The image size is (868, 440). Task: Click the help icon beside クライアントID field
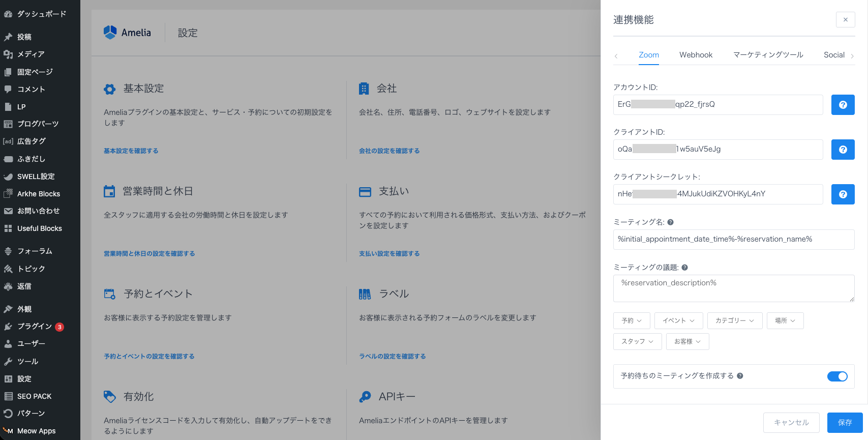[x=843, y=150]
